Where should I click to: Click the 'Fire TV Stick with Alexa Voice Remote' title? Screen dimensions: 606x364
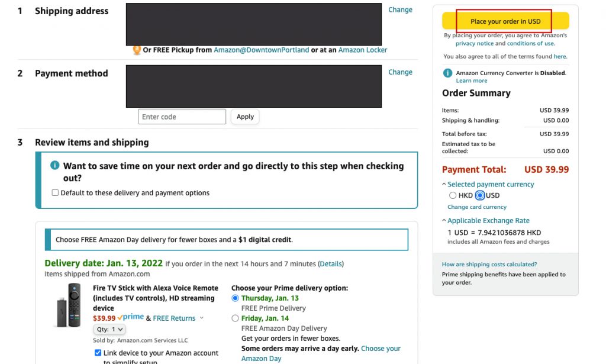tap(156, 298)
